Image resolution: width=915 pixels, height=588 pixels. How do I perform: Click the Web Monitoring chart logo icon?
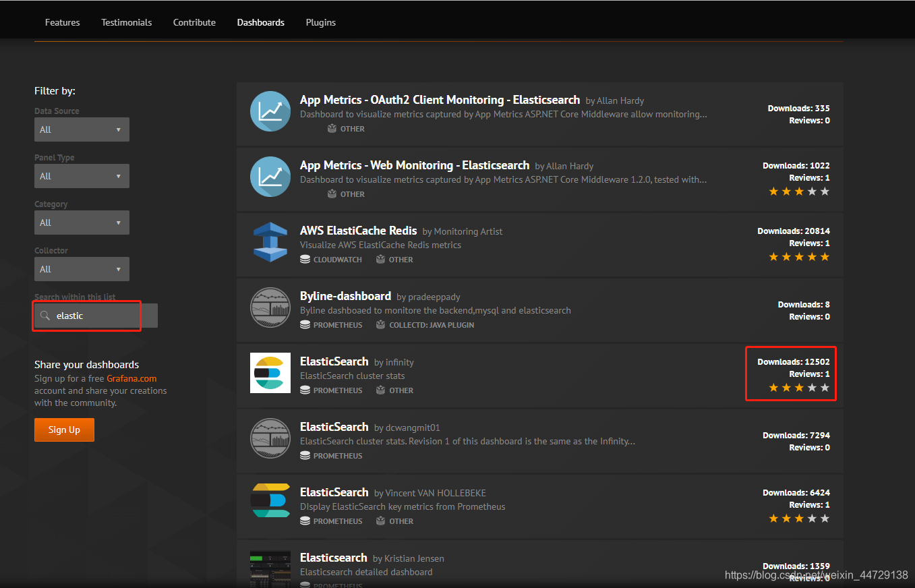coord(270,176)
